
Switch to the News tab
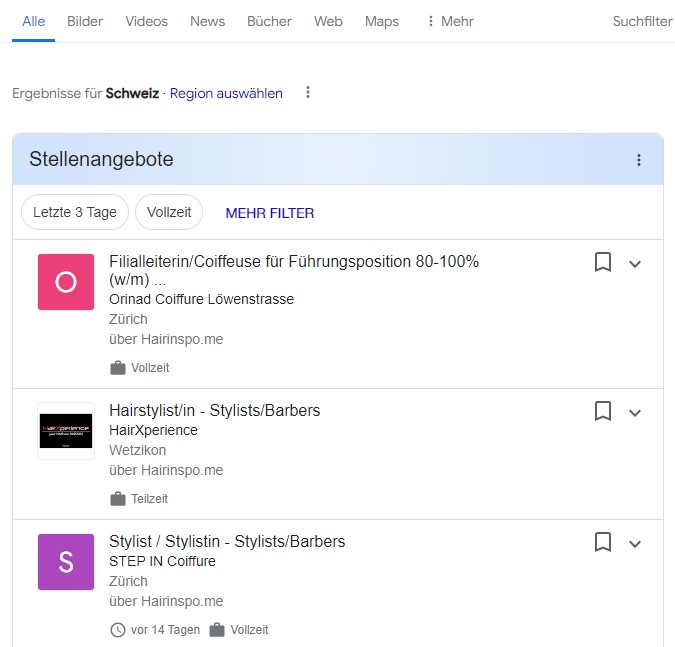point(207,21)
